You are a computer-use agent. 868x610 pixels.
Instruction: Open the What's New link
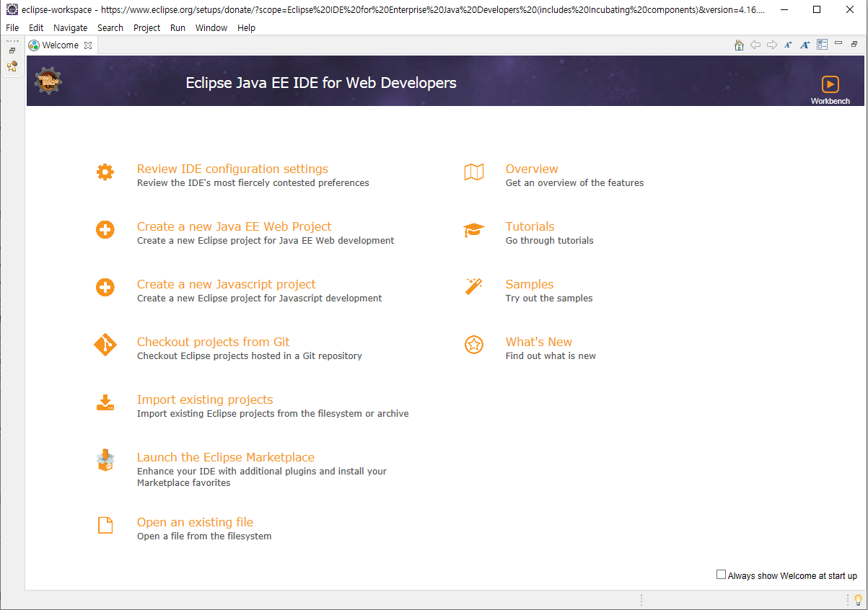538,342
